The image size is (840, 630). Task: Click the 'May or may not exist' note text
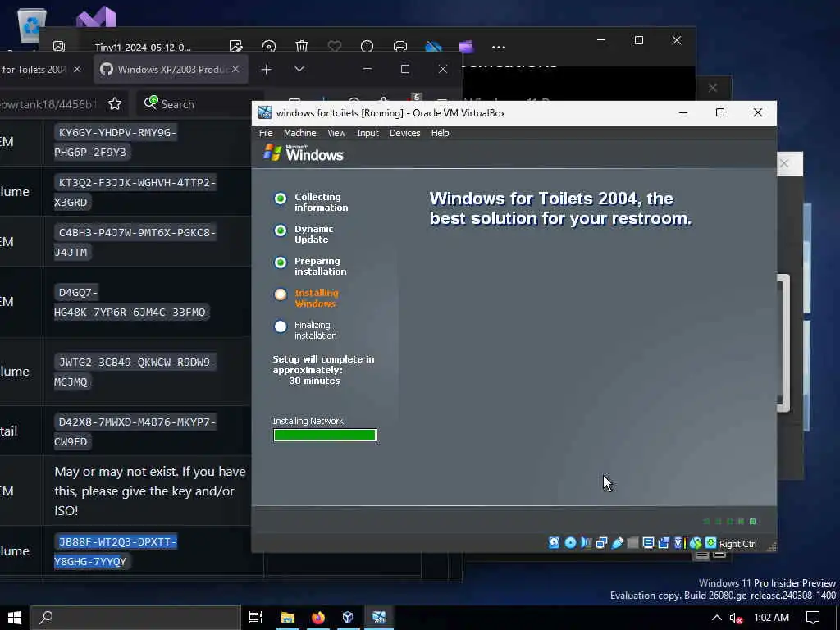point(150,491)
